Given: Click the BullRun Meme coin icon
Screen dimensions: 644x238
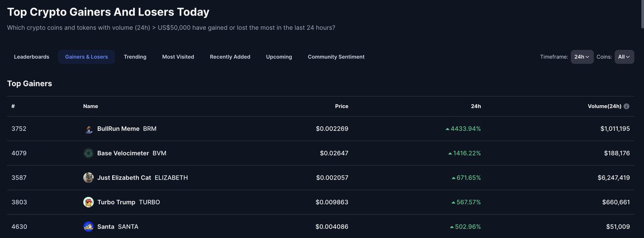Looking at the screenshot, I should (x=89, y=129).
